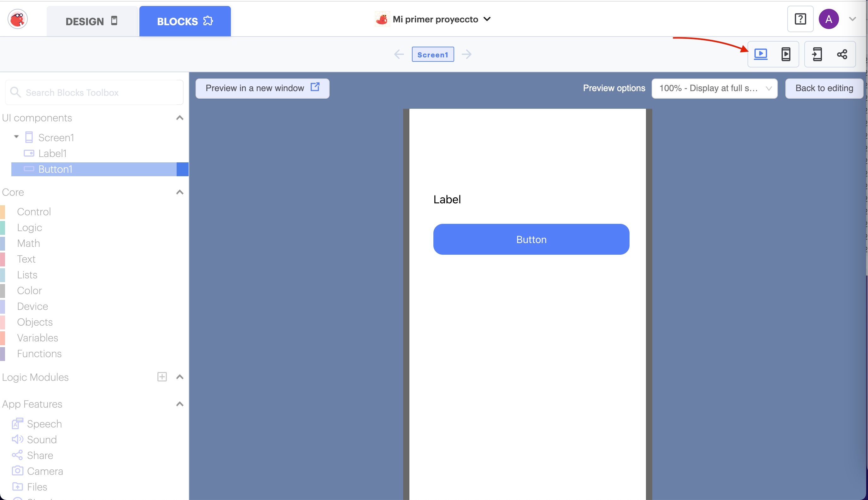Click the web preview play icon
The width and height of the screenshot is (868, 500).
coord(760,54)
